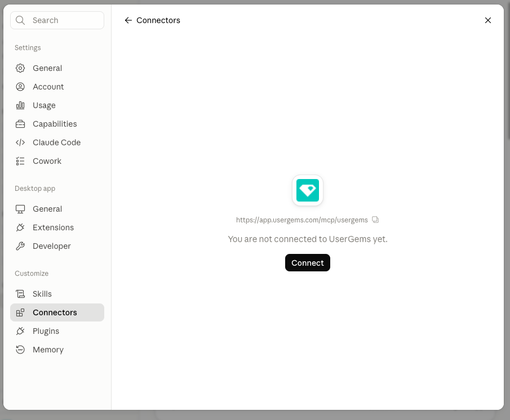Click 'You are not connected to UserGems yet.' text

(x=308, y=239)
